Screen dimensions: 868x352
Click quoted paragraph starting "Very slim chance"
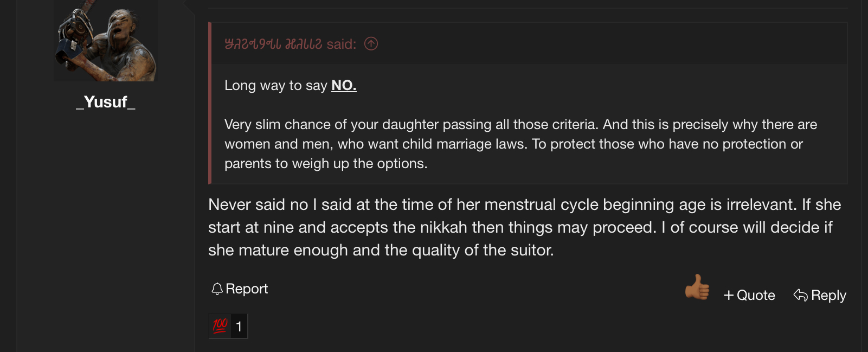pos(520,144)
